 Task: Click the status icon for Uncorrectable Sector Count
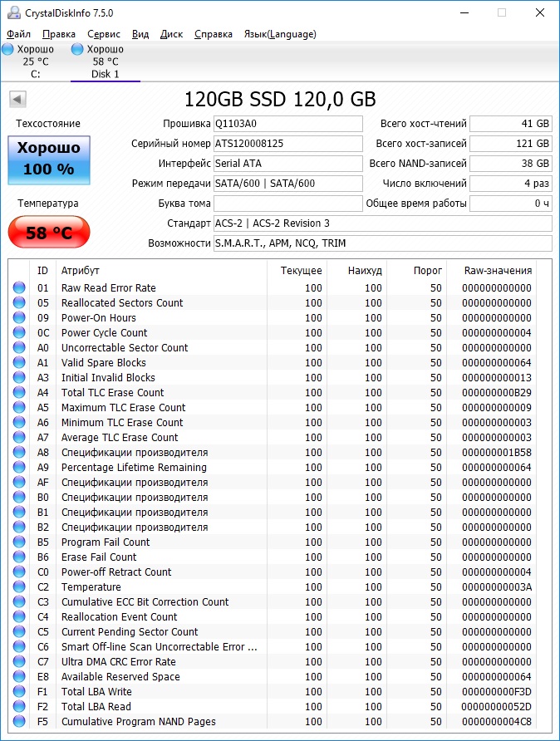point(19,347)
